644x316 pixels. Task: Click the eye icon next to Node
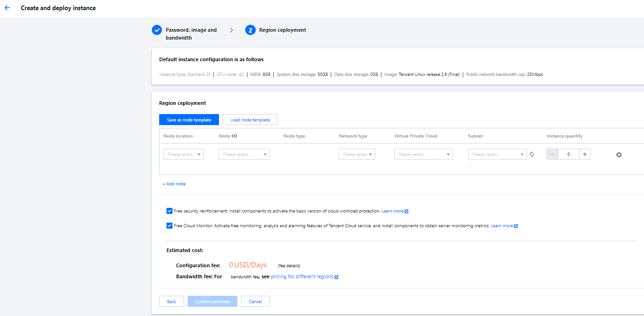click(x=235, y=136)
